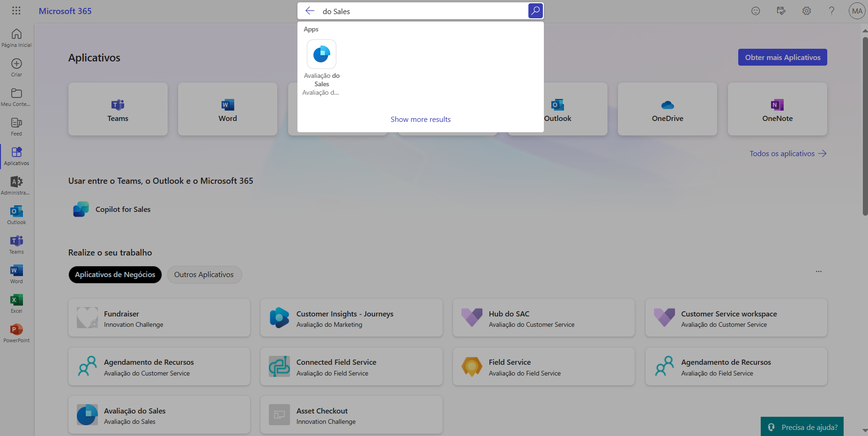Open Connected Field Service card
The height and width of the screenshot is (436, 868).
[x=351, y=367]
